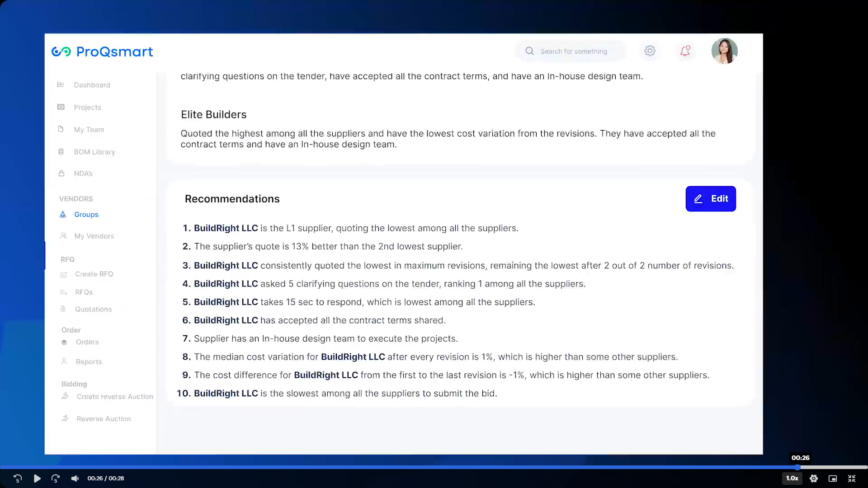
Task: Click the Orders stack icon
Action: coord(64,342)
